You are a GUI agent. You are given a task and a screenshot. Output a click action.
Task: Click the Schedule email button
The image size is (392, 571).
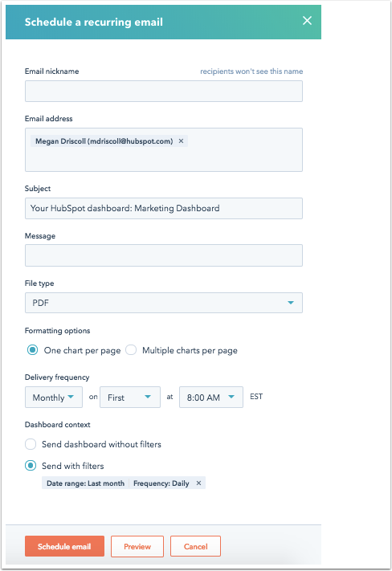(64, 546)
